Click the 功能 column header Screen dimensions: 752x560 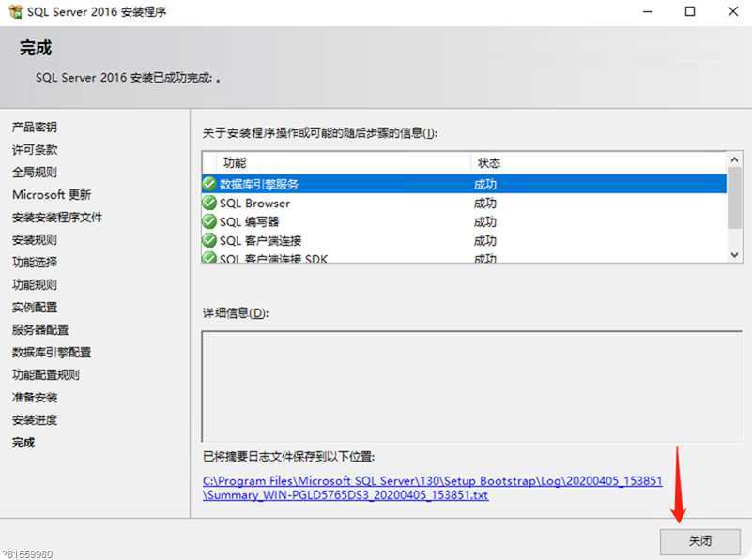tap(343, 163)
